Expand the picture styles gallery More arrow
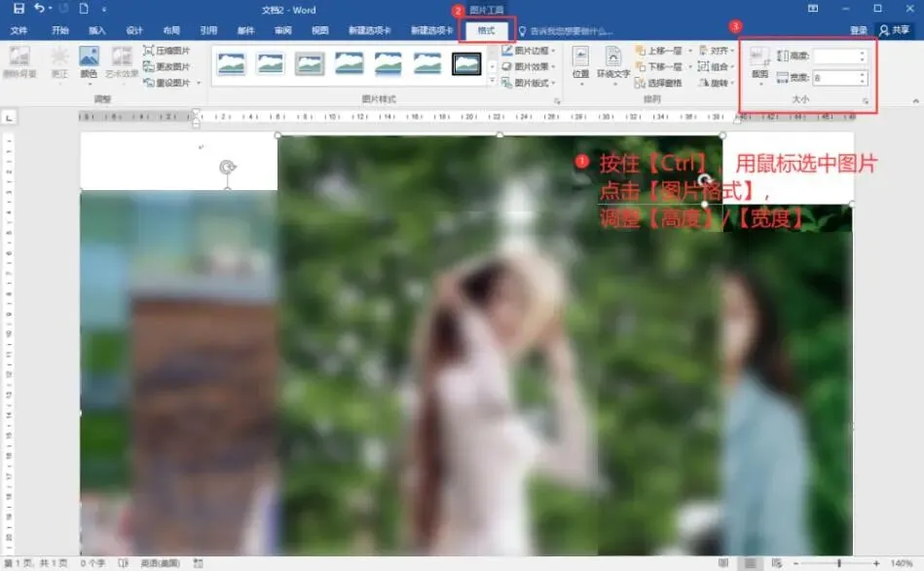The image size is (924, 571). tap(493, 82)
